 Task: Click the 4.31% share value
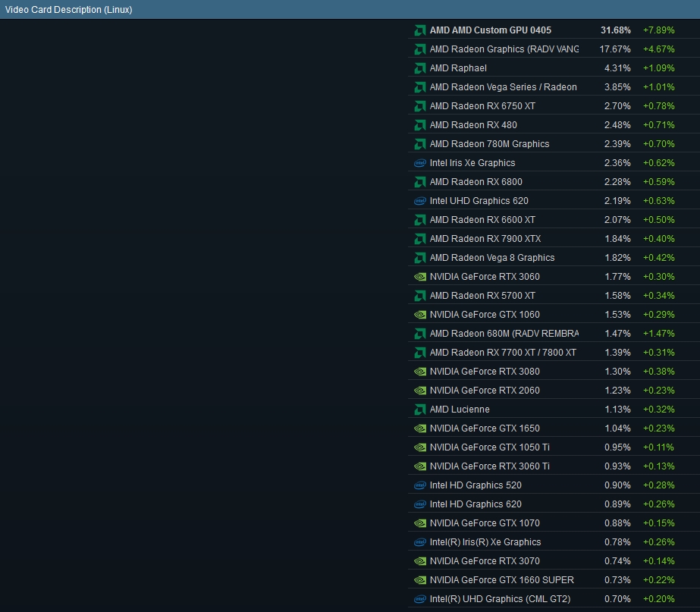point(617,68)
